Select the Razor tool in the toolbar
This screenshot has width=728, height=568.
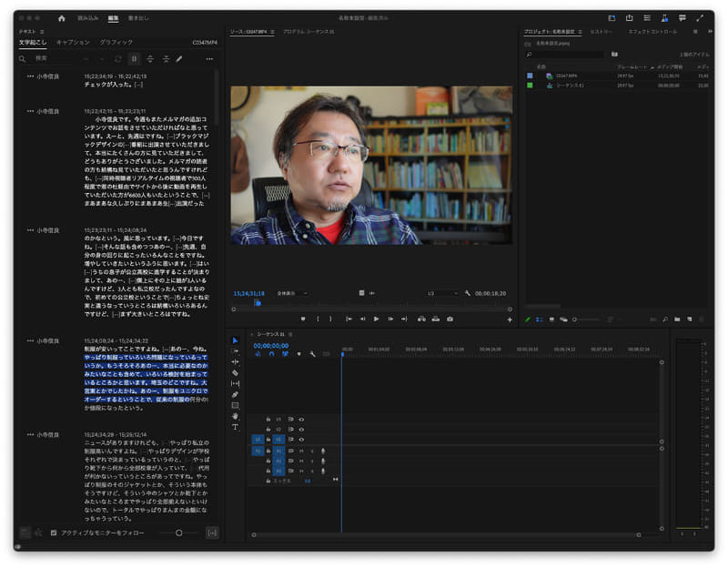coord(235,373)
